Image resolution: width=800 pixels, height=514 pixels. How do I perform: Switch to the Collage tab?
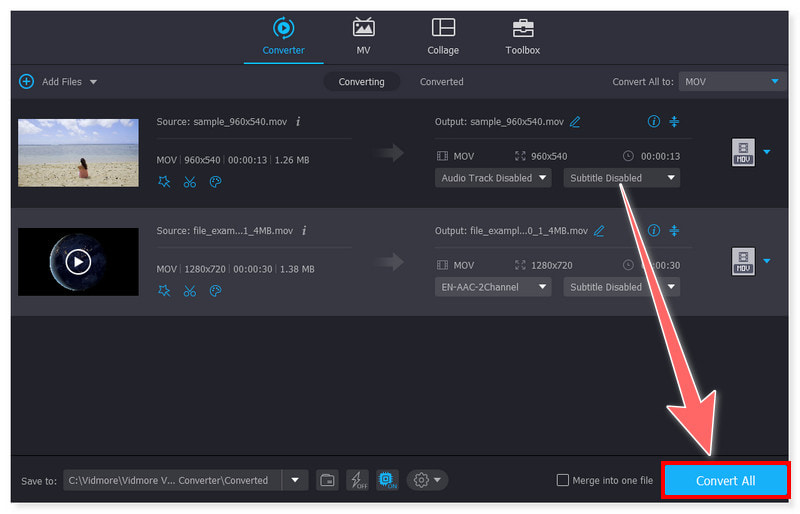[443, 36]
